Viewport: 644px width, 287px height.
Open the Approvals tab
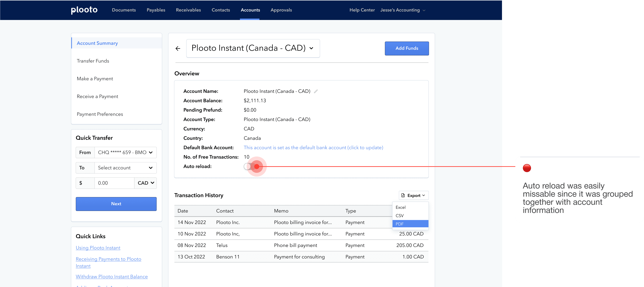[281, 10]
